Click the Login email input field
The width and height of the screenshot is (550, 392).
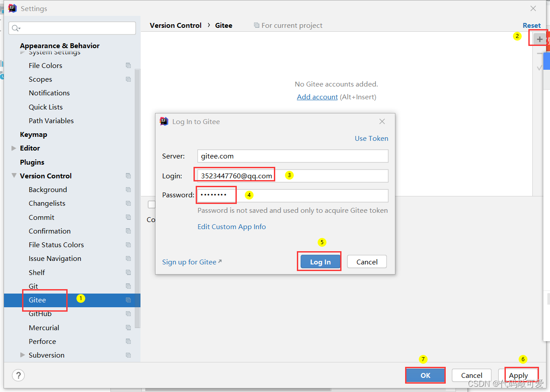point(293,176)
